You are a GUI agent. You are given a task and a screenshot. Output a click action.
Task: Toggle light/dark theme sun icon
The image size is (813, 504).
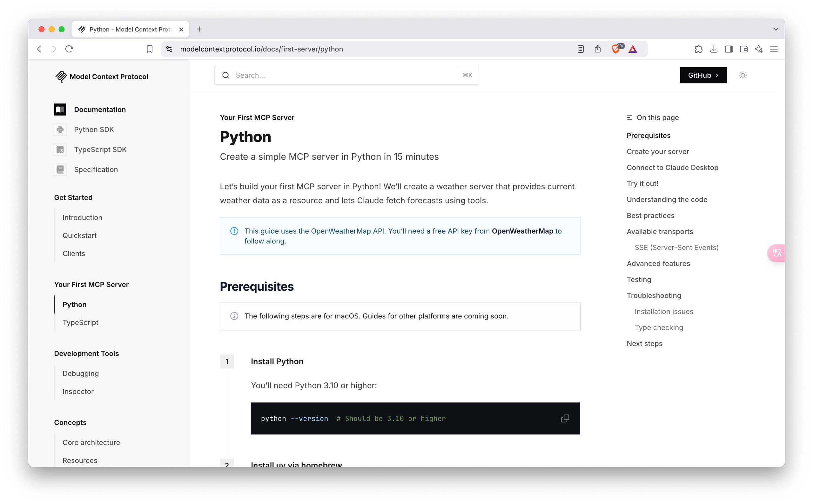(742, 75)
